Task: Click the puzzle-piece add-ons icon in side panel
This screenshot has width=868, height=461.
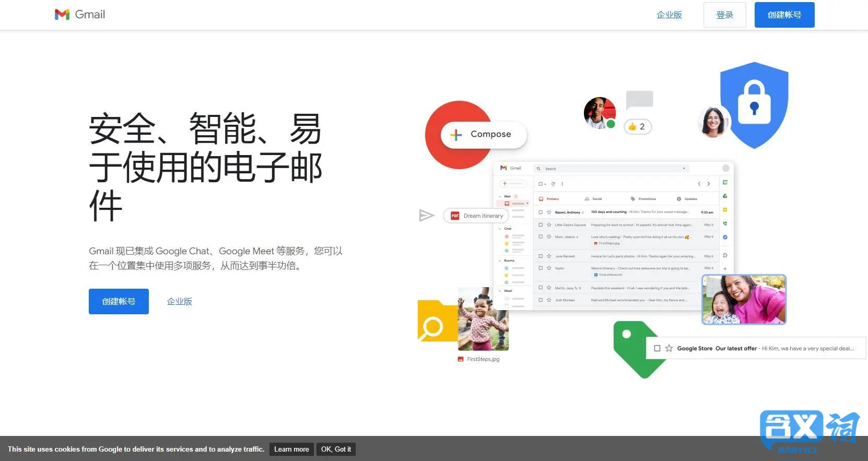Action: 725,255
